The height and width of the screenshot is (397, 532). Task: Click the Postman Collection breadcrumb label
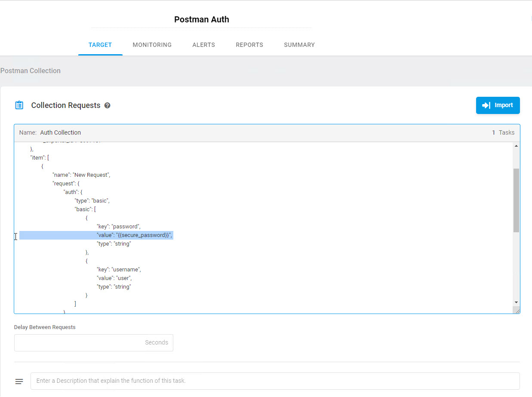(30, 71)
